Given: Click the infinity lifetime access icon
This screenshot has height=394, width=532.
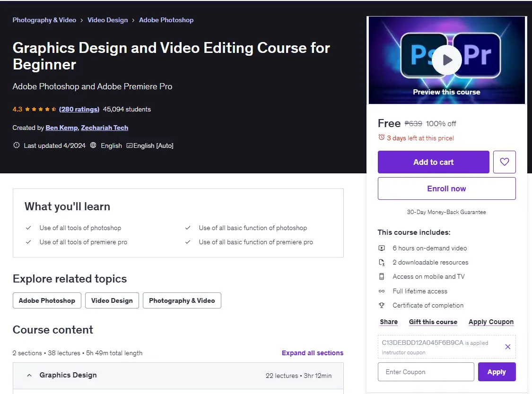Looking at the screenshot, I should [382, 291].
